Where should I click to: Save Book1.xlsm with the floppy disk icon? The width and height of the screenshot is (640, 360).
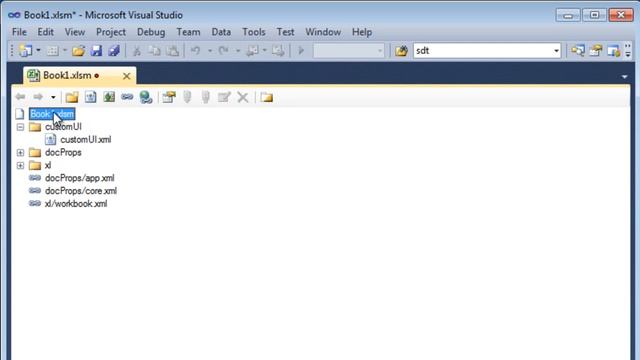click(x=96, y=51)
